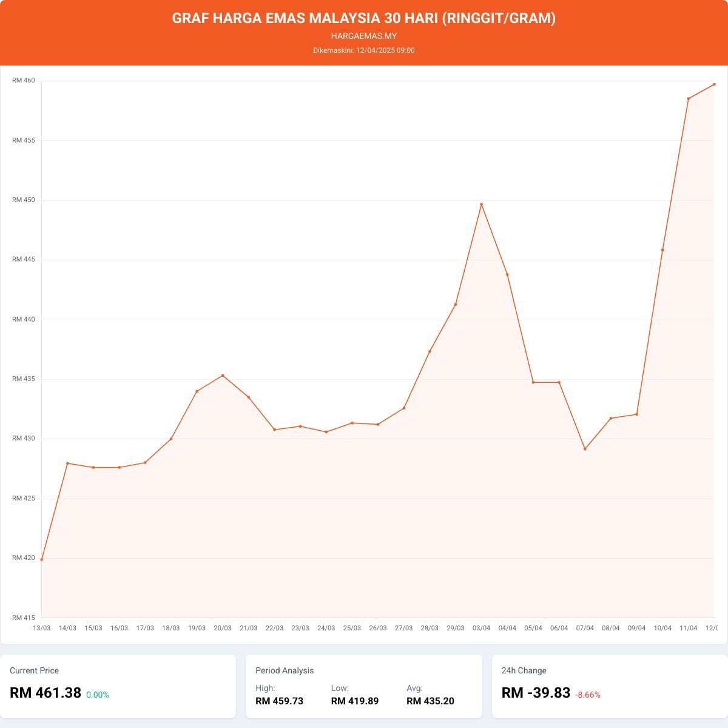
Task: Click the Current Price value RM 461.38
Action: [x=45, y=693]
